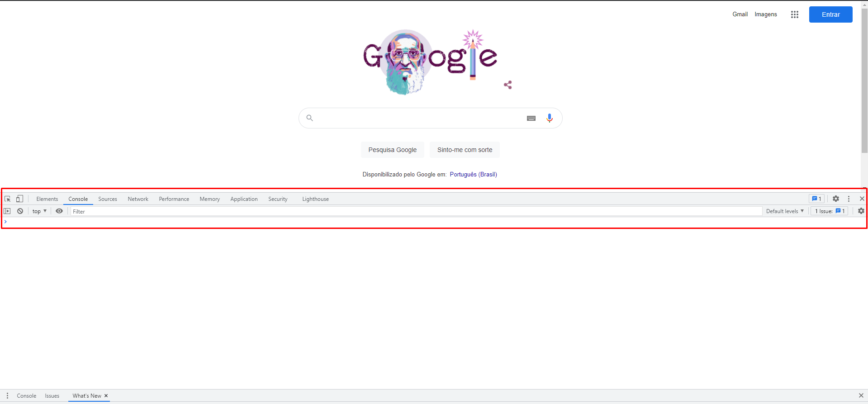Screen dimensions: 868x404
Task: Open the Imagens link
Action: (x=766, y=14)
